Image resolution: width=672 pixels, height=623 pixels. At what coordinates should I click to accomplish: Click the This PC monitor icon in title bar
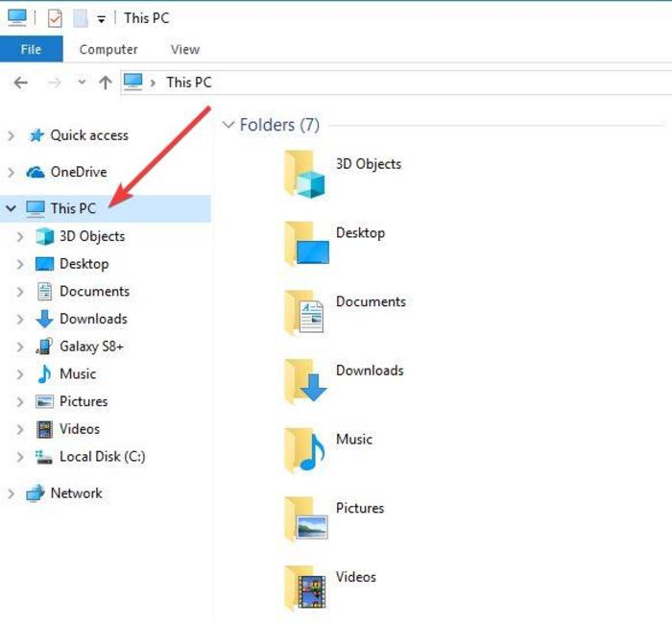click(x=17, y=17)
